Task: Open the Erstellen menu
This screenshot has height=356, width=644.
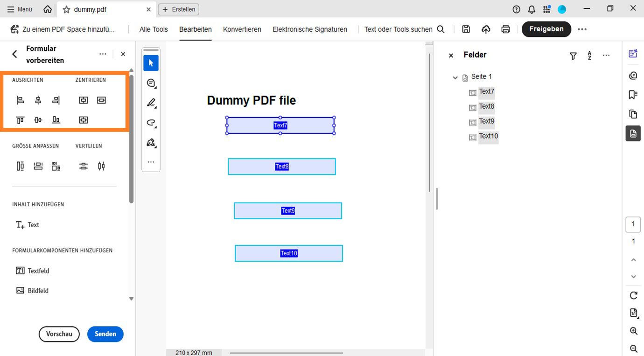Action: pos(179,9)
